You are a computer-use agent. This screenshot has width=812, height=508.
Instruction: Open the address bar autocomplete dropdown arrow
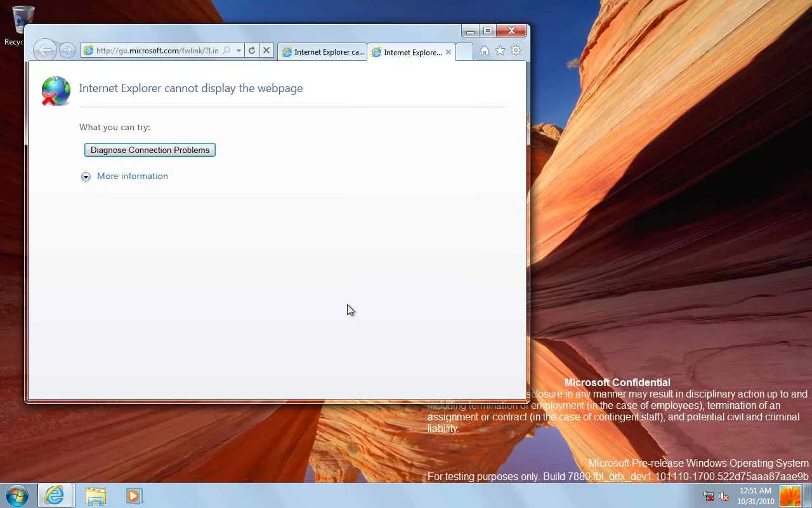239,51
